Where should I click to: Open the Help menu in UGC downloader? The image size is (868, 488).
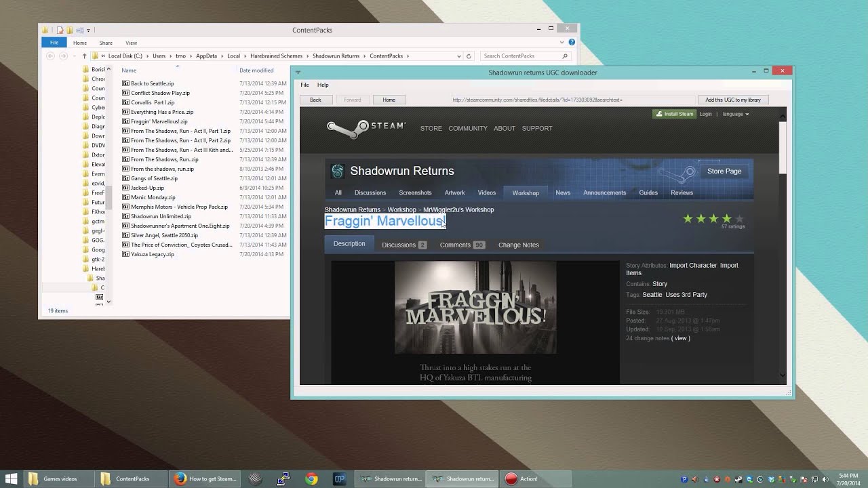point(323,85)
